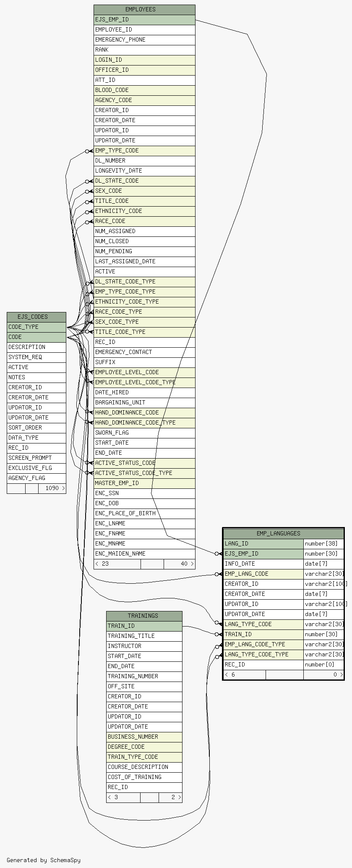Viewport: 352px width, 868px height.
Task: Select TRAIN_ID column in EMP_LANGUAGES
Action: point(263,635)
